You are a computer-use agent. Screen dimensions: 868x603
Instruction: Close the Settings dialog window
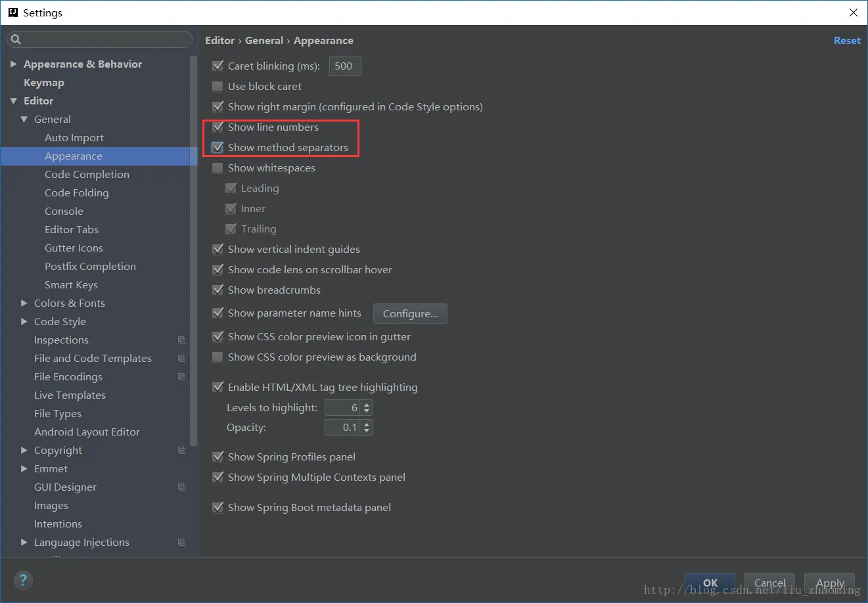854,12
